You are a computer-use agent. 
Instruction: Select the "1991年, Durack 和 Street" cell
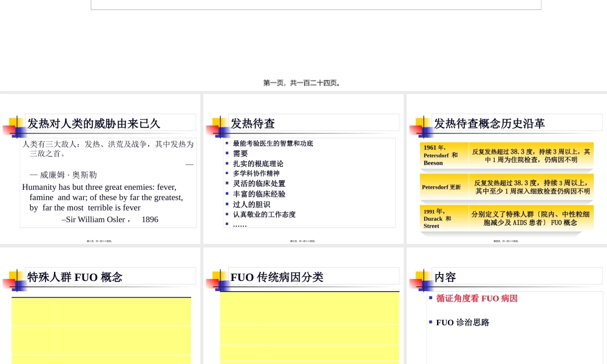tap(444, 218)
